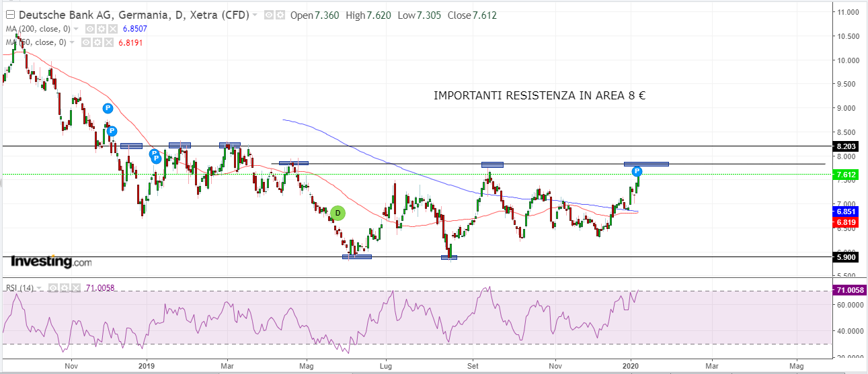Viewport: 868px width, 374px height.
Task: Click the green D dividend marker
Action: click(338, 214)
